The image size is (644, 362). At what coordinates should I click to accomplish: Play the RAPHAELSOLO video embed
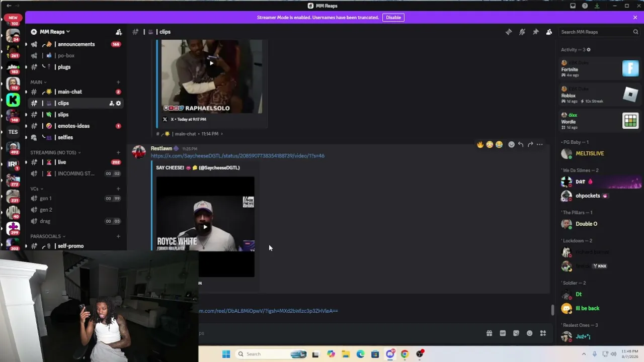click(211, 63)
